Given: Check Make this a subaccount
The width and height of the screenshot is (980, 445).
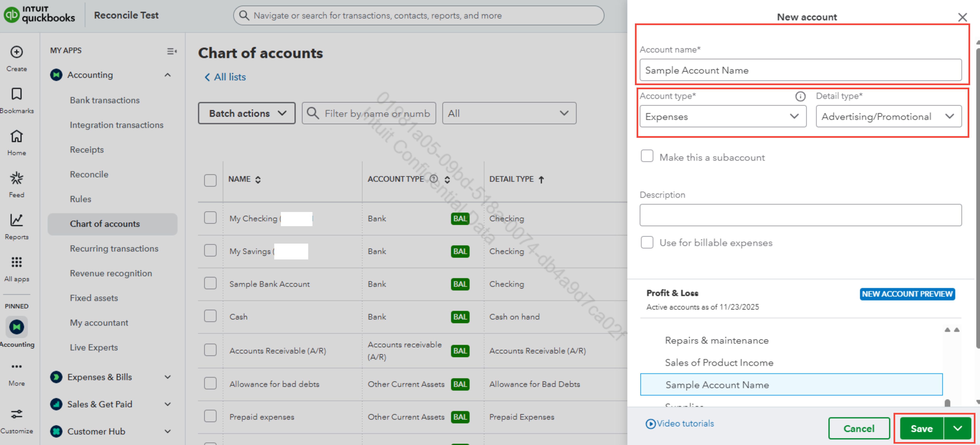Looking at the screenshot, I should pos(647,156).
